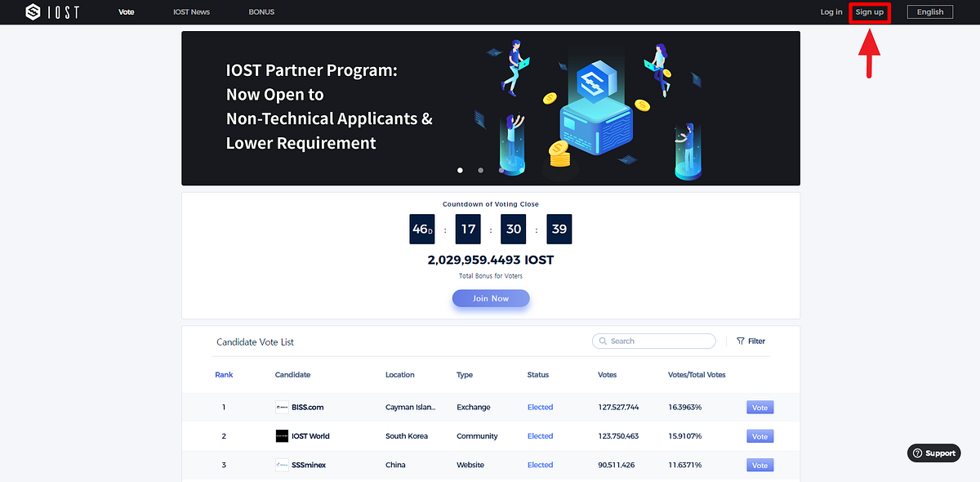
Task: Click the candidate Search field
Action: point(654,341)
